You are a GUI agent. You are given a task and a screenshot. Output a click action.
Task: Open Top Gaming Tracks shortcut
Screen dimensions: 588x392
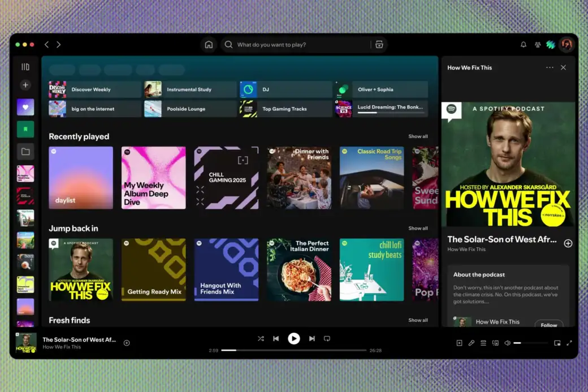tap(286, 109)
